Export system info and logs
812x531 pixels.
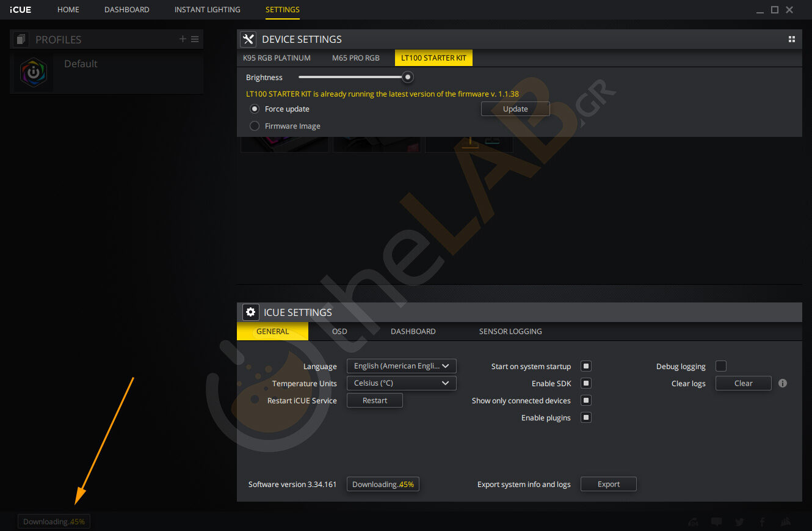click(x=609, y=484)
